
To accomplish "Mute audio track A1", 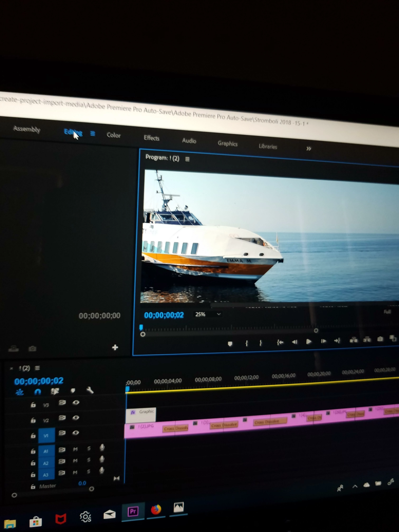I will tap(75, 449).
